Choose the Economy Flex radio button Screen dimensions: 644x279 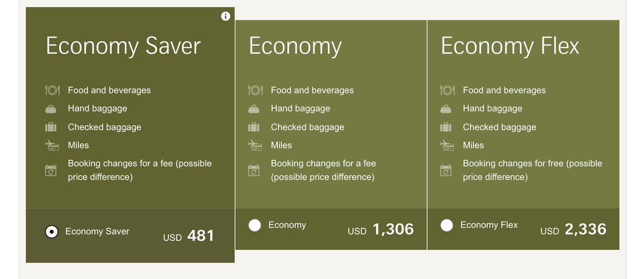point(447,225)
